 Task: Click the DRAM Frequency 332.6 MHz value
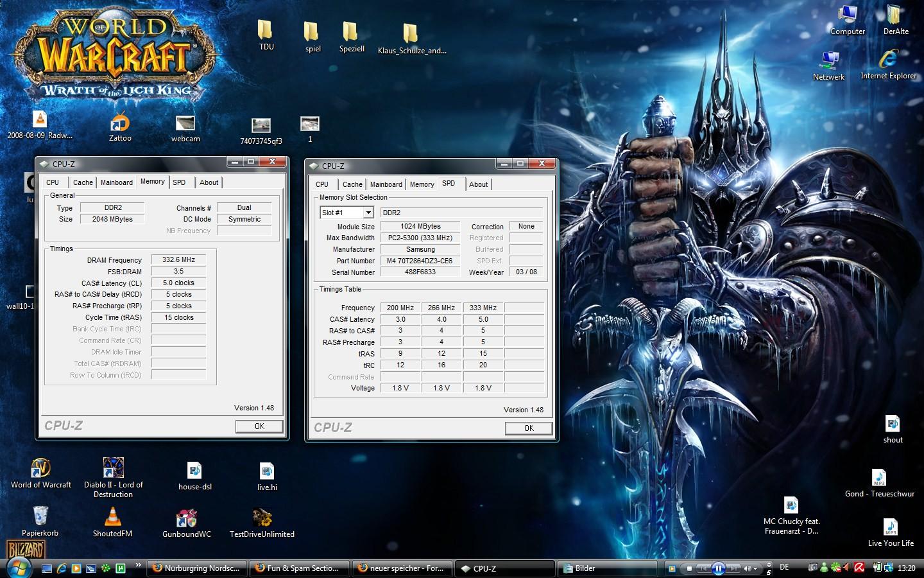pyautogui.click(x=178, y=260)
